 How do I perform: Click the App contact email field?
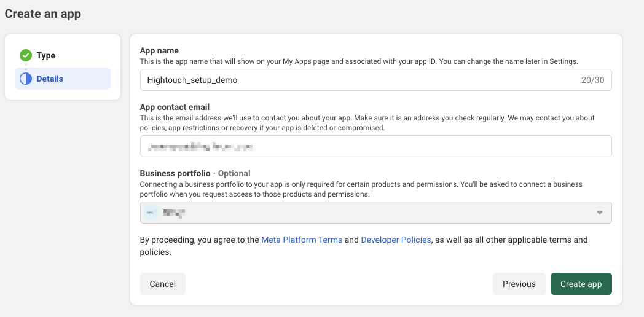[376, 146]
